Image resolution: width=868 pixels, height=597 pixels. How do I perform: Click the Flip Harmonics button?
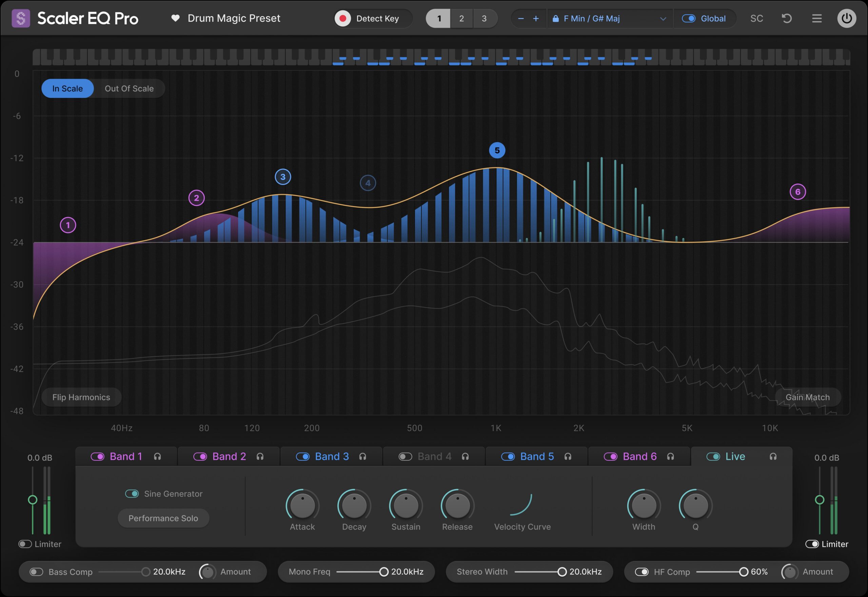coord(81,397)
